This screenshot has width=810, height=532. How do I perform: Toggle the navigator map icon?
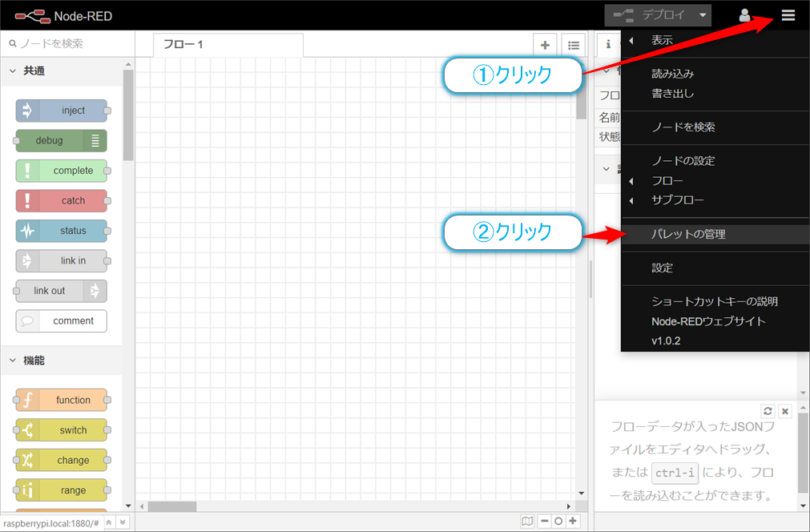pos(527,521)
